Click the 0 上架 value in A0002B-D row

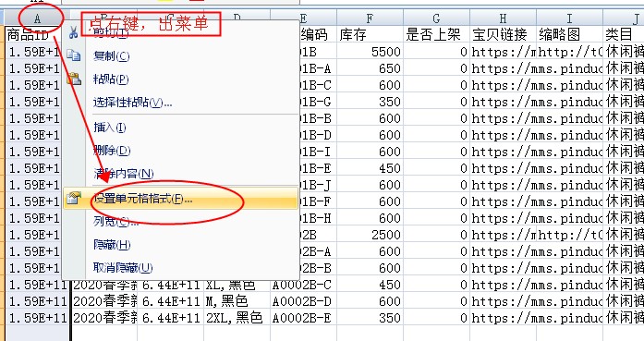click(436, 301)
